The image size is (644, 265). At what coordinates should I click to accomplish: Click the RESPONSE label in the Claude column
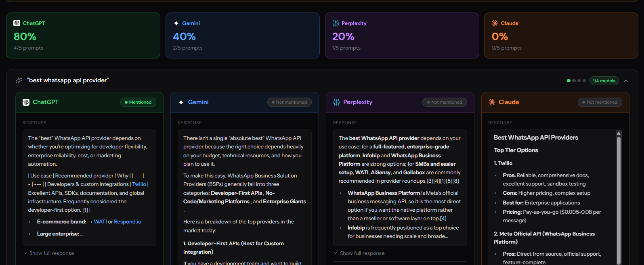click(500, 123)
